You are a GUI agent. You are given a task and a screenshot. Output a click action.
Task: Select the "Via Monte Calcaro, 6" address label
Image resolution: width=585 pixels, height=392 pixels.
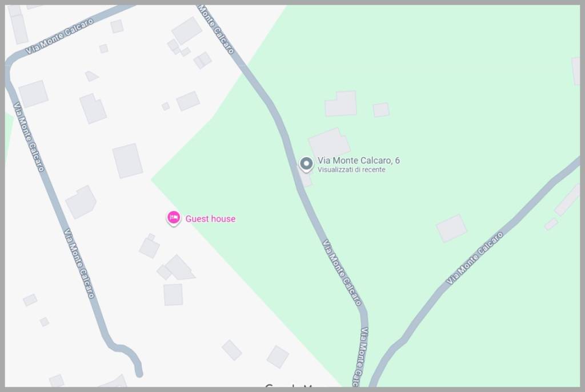tap(359, 161)
